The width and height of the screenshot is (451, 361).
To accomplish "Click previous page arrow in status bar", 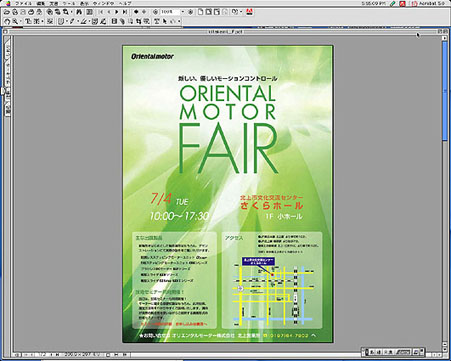I will 32,355.
